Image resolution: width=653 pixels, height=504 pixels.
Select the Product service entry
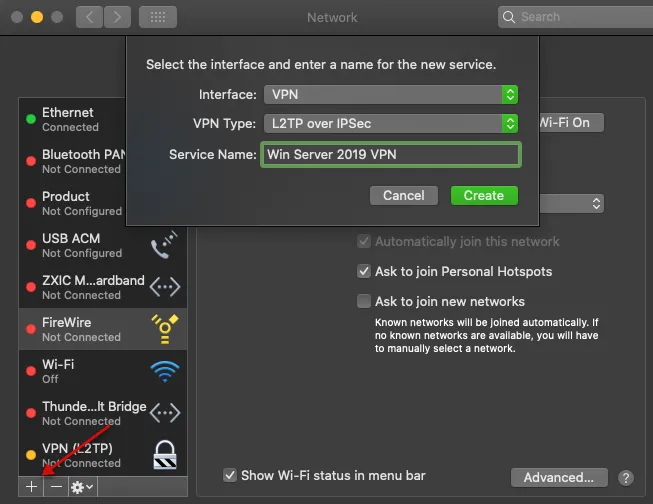point(72,203)
